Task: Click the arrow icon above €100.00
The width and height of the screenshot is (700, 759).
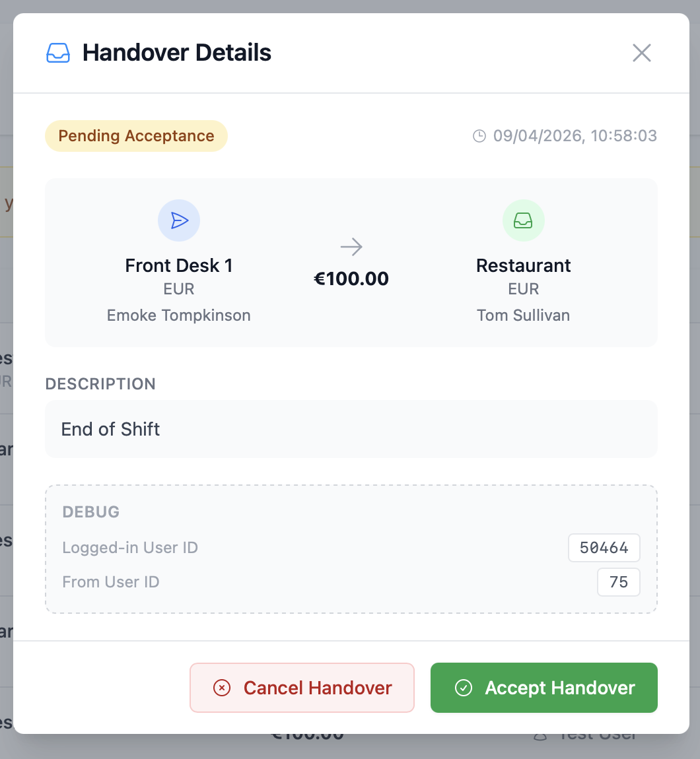Action: 351,247
